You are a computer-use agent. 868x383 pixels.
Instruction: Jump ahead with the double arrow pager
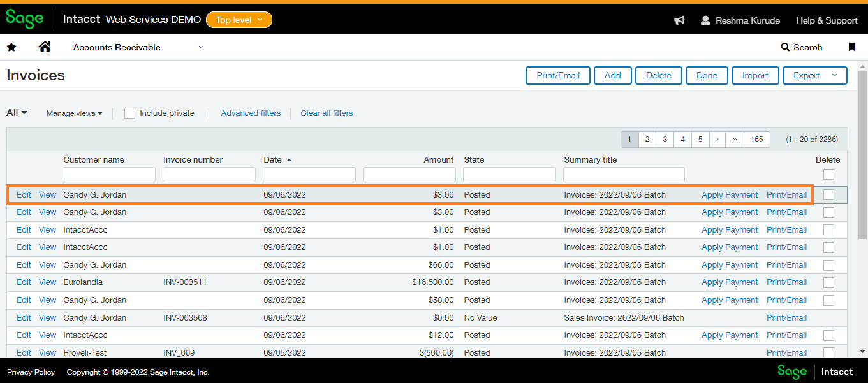[735, 140]
